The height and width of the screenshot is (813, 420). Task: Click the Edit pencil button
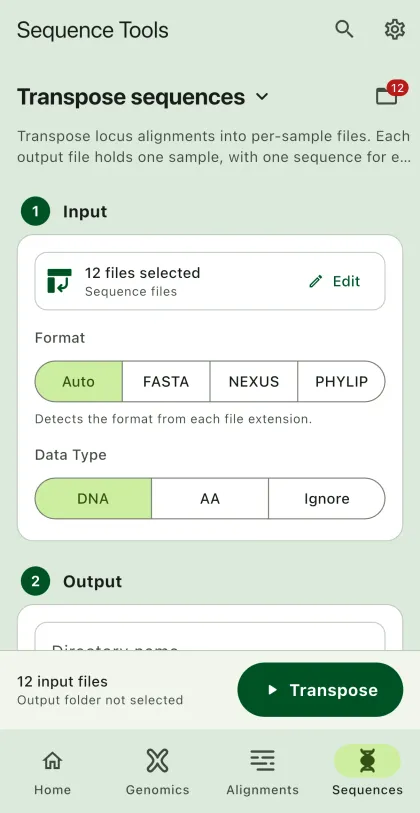(x=334, y=281)
